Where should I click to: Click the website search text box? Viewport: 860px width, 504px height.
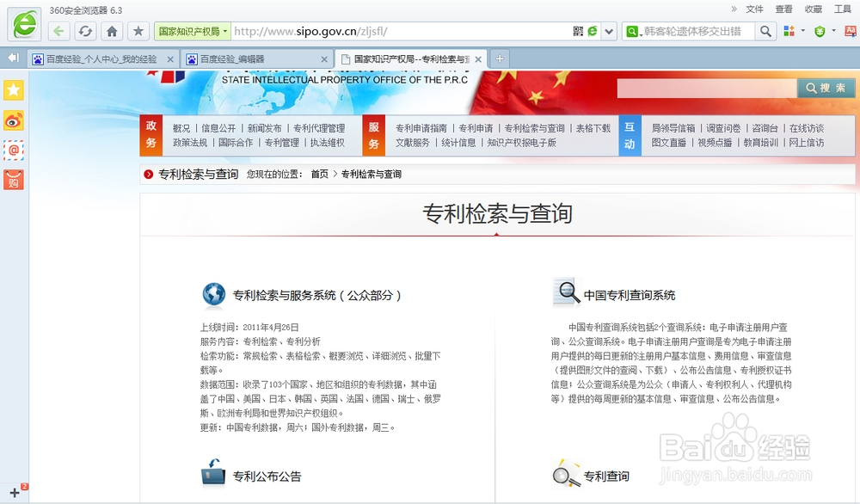(707, 89)
